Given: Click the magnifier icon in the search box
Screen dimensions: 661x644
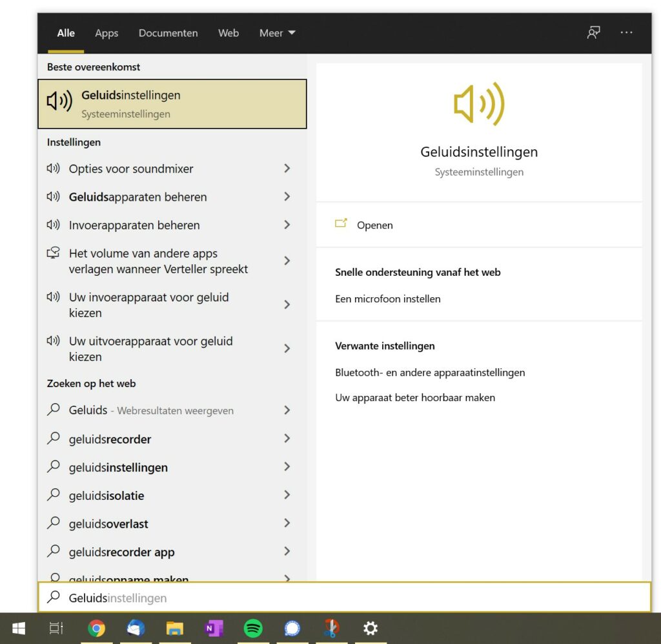Looking at the screenshot, I should click(53, 597).
